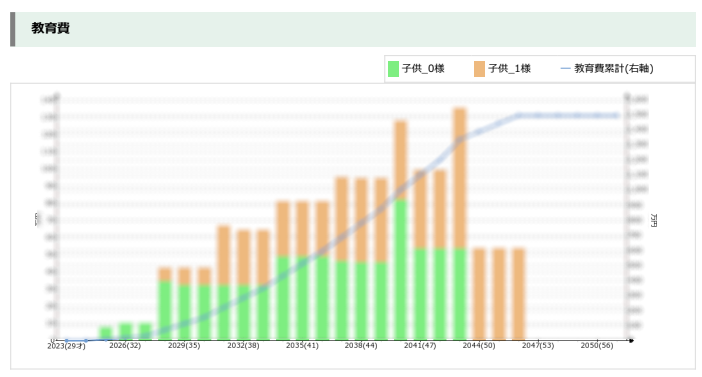The height and width of the screenshot is (377, 702).
Task: Click the 万円 right axis unit label
Action: coord(654,220)
